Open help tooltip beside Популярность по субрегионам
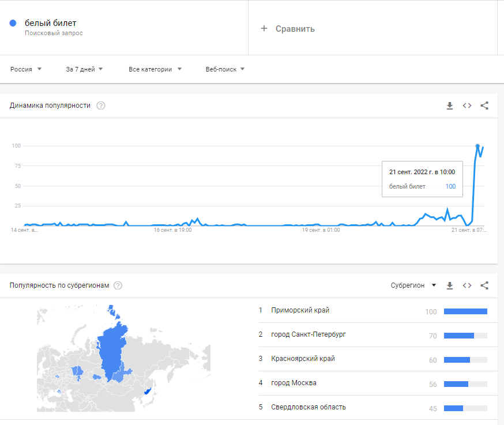This screenshot has width=504, height=425. (118, 285)
